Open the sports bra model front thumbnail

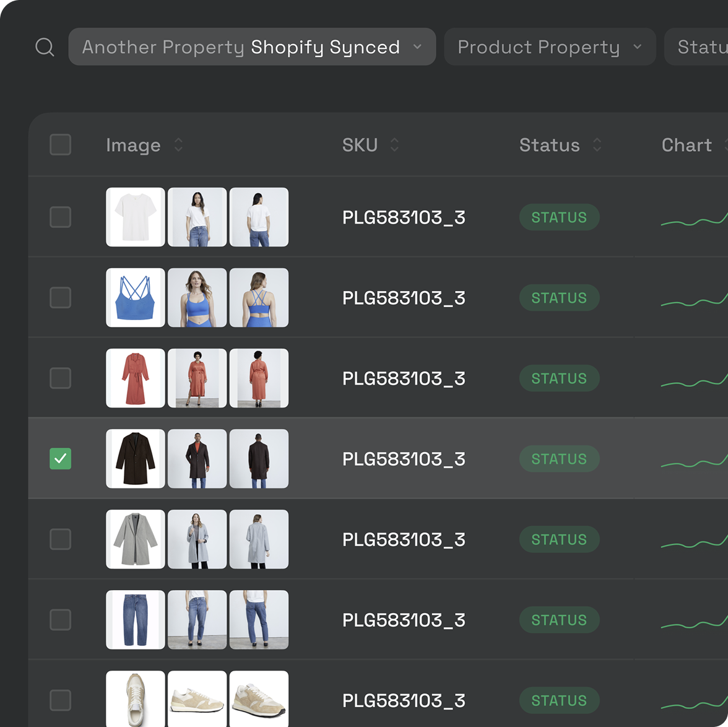[197, 297]
